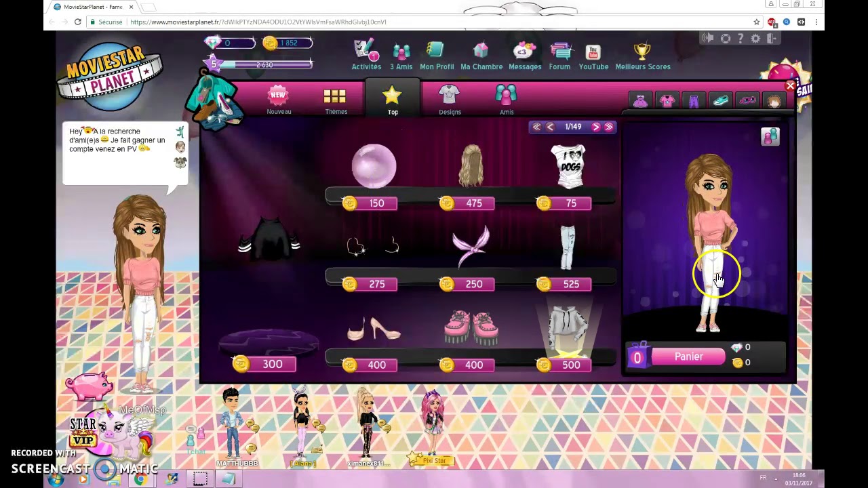Click the level 5 fame progress bar
Screen dimensions: 868x488
tap(264, 64)
